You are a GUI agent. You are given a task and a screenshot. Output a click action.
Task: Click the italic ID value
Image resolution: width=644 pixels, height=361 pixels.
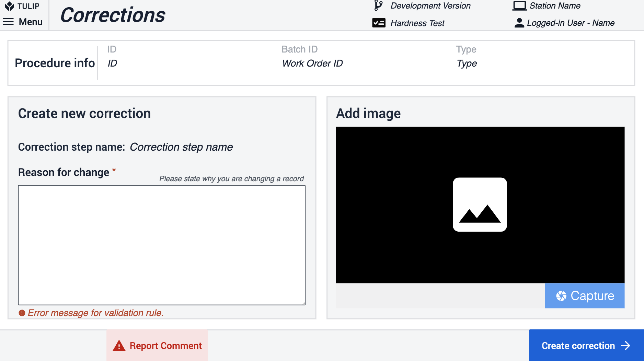pyautogui.click(x=112, y=63)
